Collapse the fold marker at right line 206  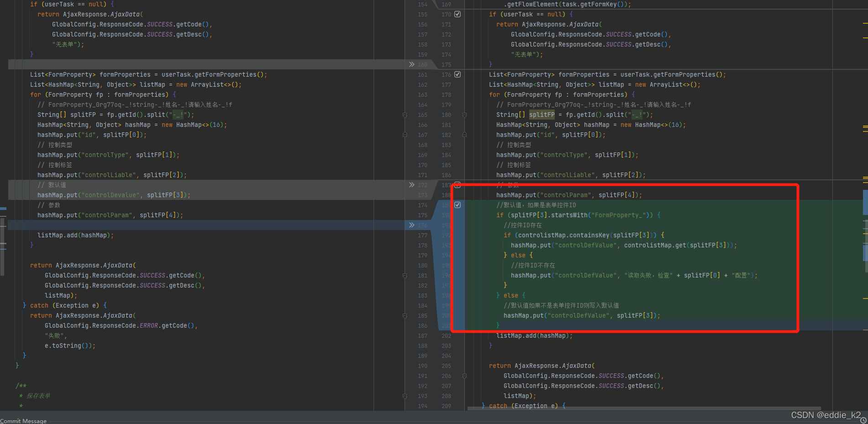464,376
